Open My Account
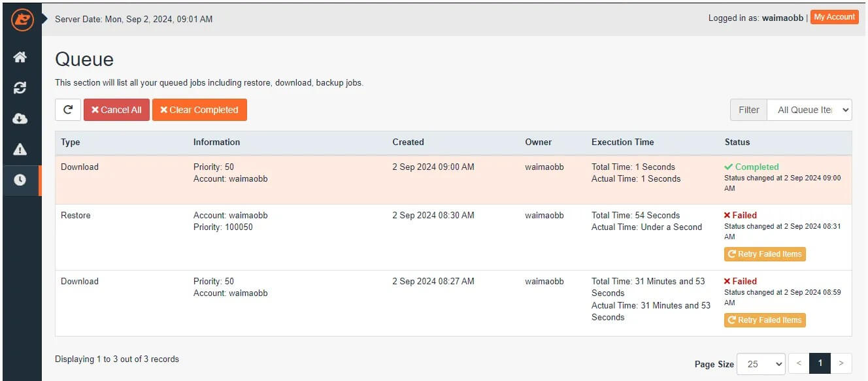The width and height of the screenshot is (868, 381). coord(834,18)
